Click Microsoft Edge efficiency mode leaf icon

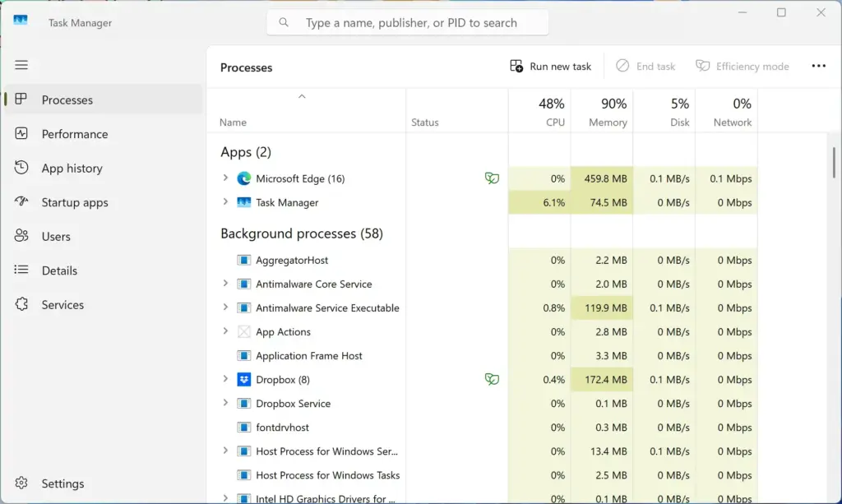(492, 178)
